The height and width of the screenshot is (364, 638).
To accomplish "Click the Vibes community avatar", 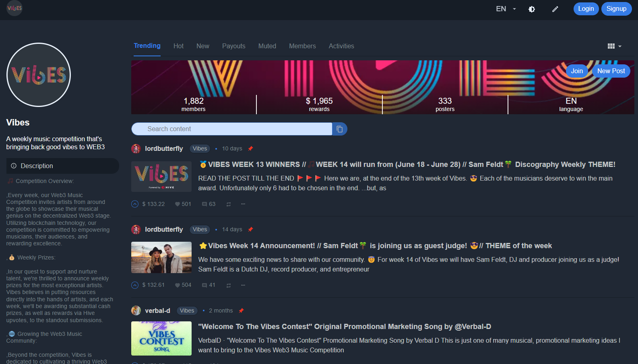I will point(39,75).
